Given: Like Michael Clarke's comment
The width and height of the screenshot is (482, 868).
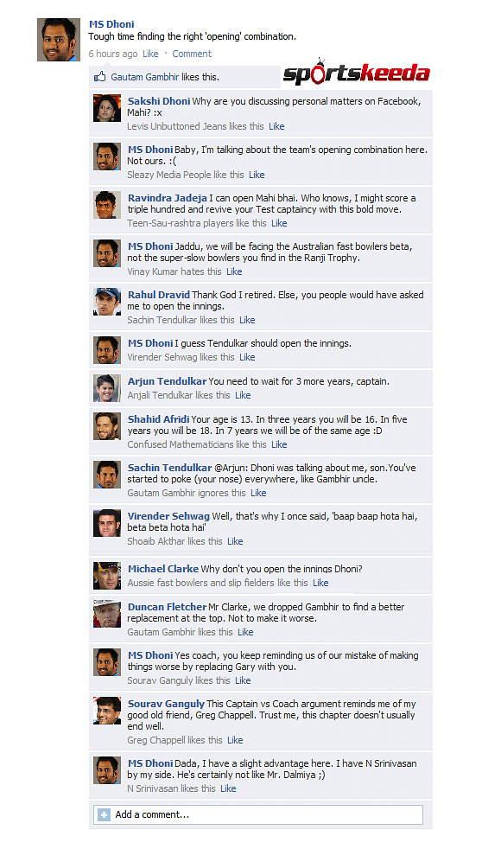Looking at the screenshot, I should (320, 583).
